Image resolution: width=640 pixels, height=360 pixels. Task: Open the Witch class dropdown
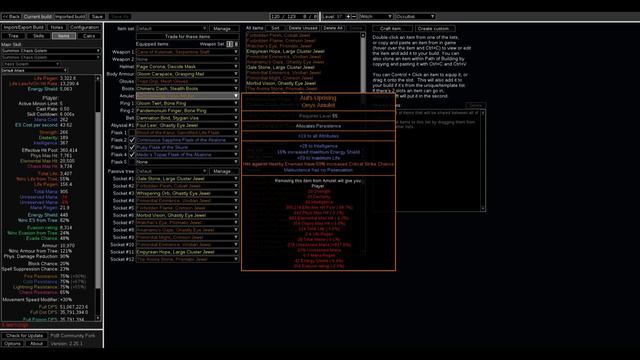376,16
